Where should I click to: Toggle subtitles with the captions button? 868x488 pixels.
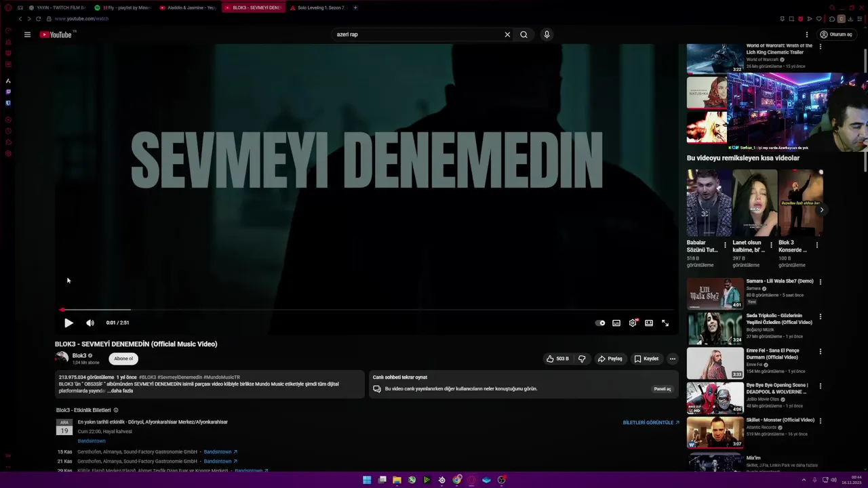(616, 323)
